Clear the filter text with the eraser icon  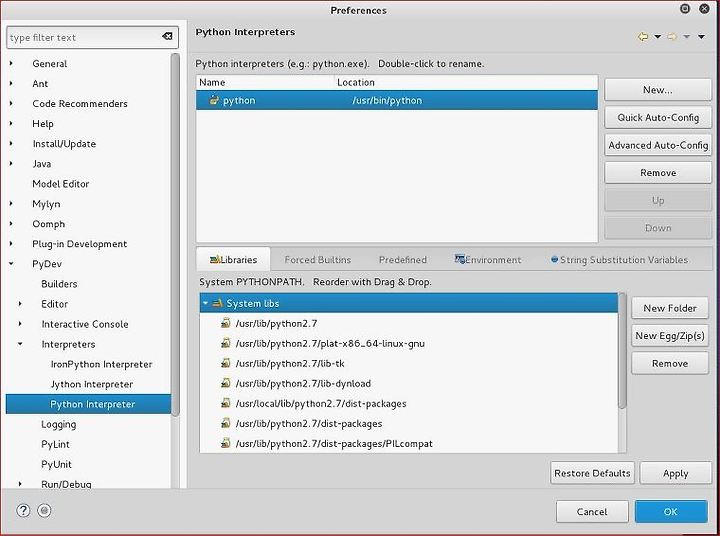coord(168,36)
